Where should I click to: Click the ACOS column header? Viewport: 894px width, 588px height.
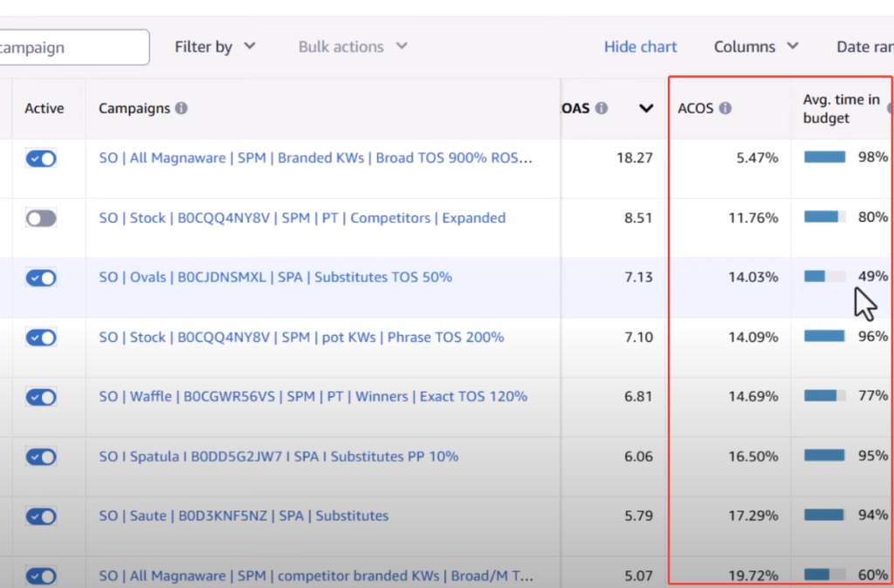[x=696, y=109]
